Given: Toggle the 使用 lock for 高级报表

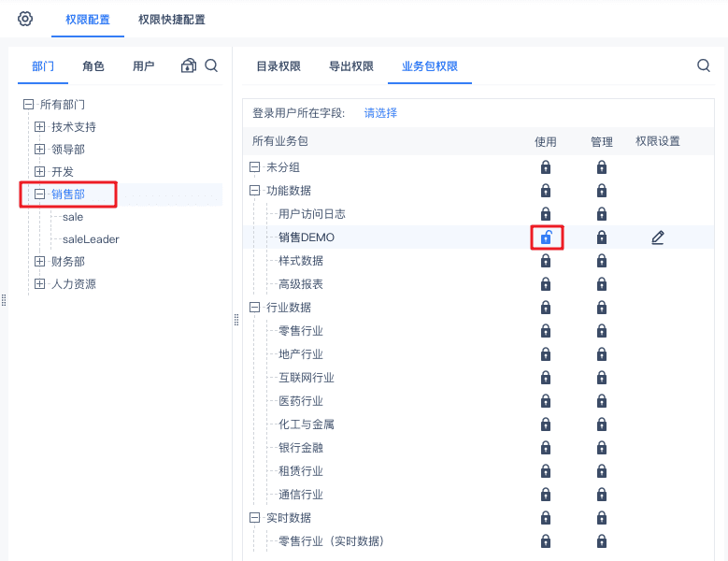Looking at the screenshot, I should coord(546,284).
